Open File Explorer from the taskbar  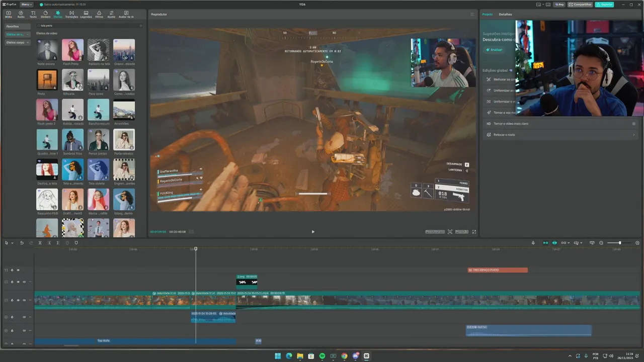[x=300, y=356]
